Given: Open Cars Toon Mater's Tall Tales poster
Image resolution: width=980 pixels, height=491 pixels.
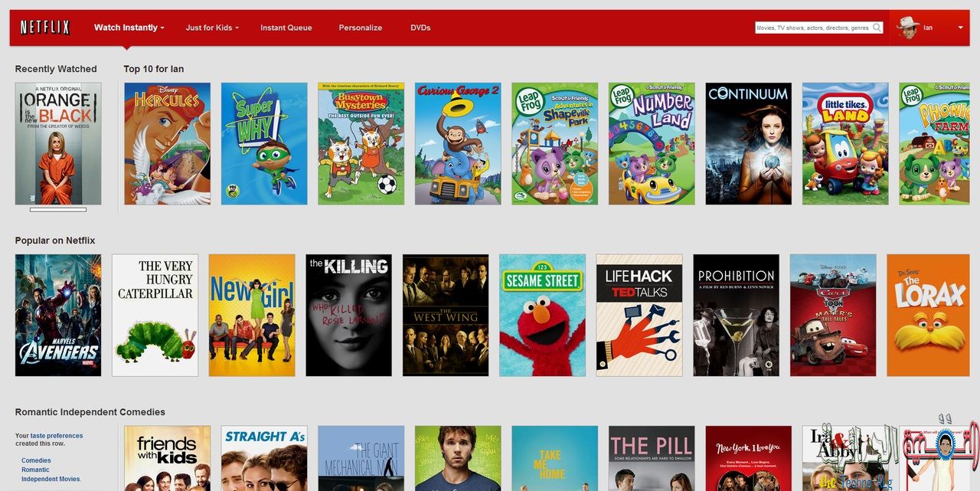Looking at the screenshot, I should coord(833,316).
